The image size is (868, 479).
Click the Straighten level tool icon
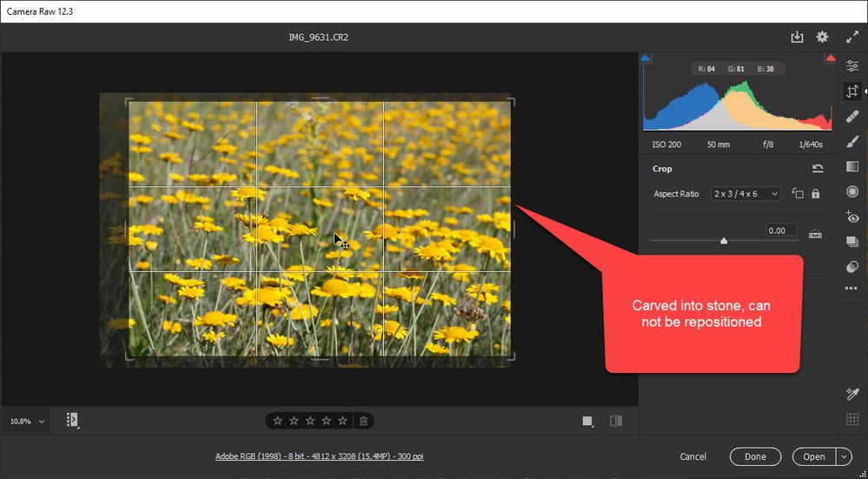pos(815,234)
